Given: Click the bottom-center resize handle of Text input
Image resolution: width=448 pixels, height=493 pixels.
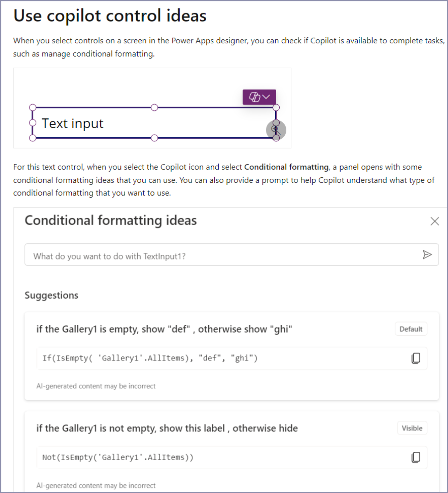Looking at the screenshot, I should tap(154, 138).
